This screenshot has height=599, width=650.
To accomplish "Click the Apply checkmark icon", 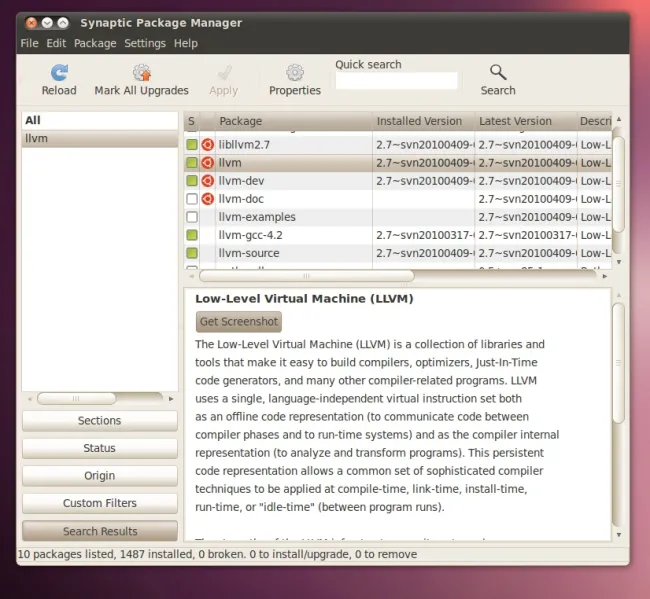I will (224, 73).
